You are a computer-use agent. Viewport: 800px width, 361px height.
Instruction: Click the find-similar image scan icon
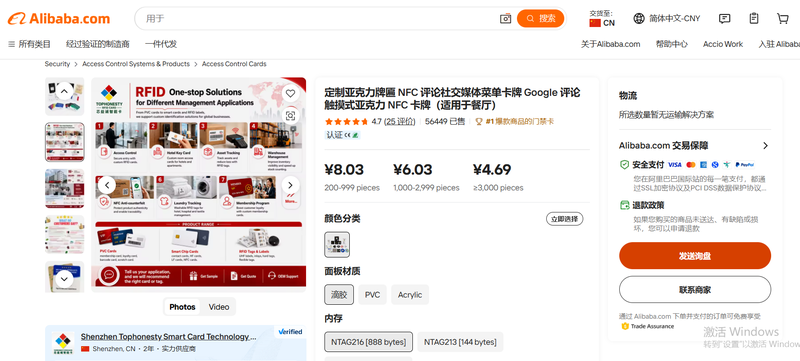coord(290,116)
